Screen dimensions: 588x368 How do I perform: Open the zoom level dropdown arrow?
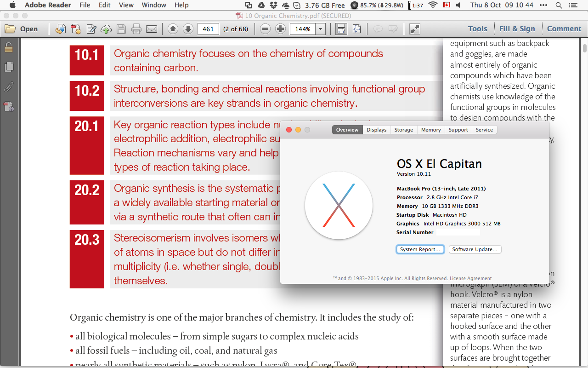point(320,29)
